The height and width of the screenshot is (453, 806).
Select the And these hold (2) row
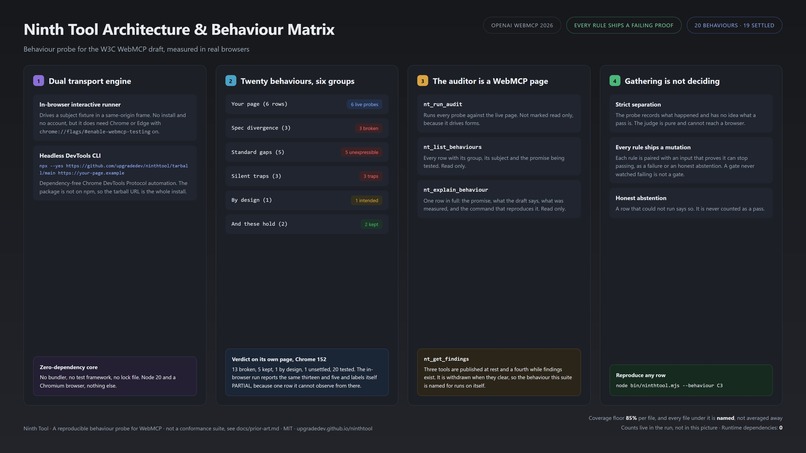pyautogui.click(x=306, y=224)
